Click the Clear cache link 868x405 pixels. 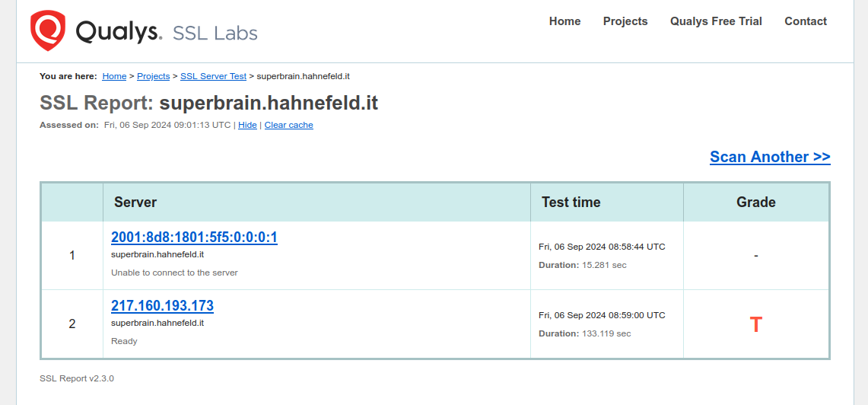tap(288, 125)
